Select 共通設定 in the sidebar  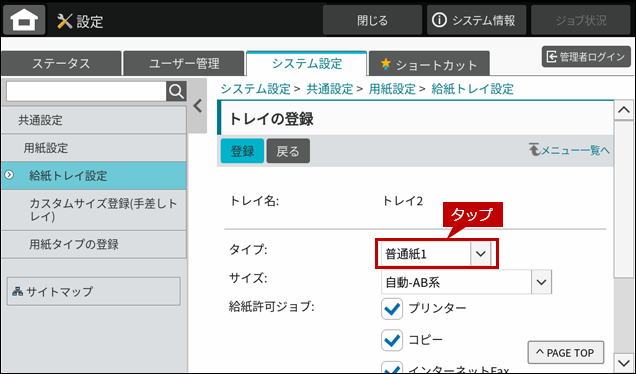pyautogui.click(x=94, y=120)
